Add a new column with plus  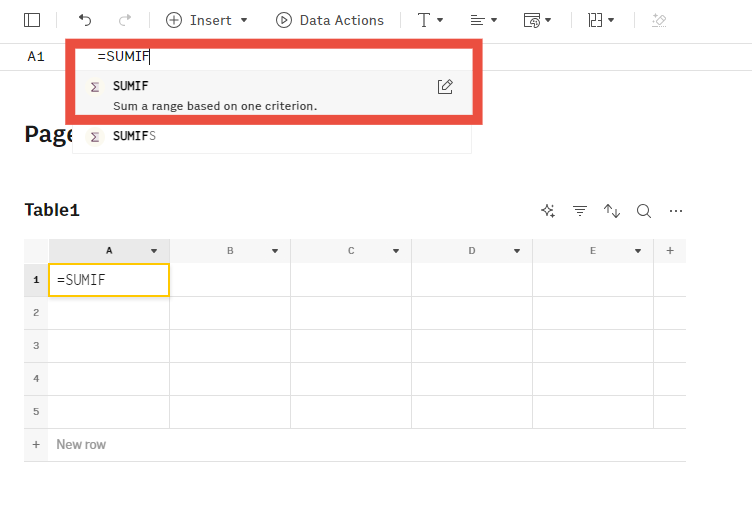(670, 251)
